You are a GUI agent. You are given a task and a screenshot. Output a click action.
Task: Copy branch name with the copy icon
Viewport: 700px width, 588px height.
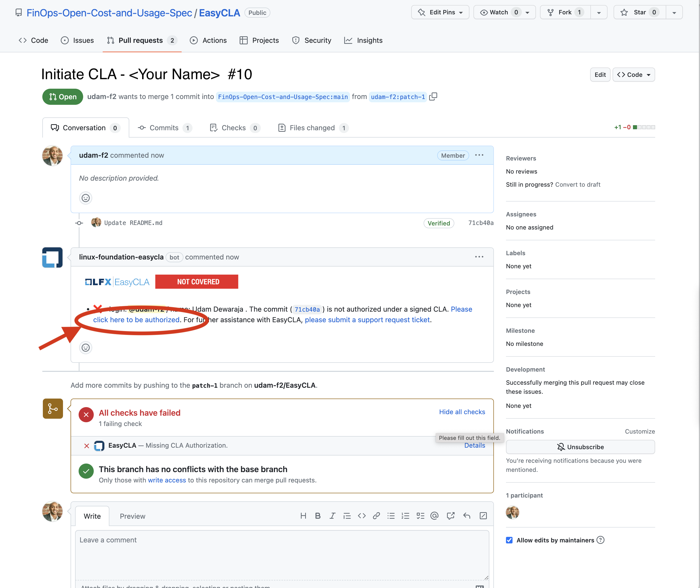[433, 97]
